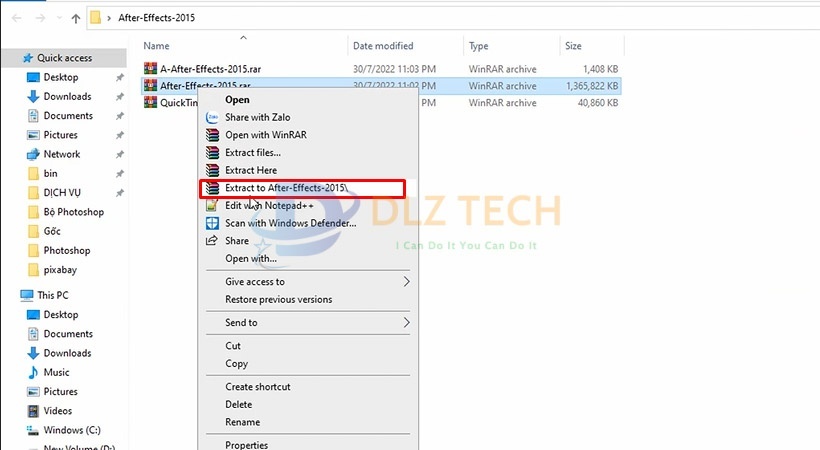This screenshot has width=820, height=450.
Task: Go up one folder level
Action: 76,18
